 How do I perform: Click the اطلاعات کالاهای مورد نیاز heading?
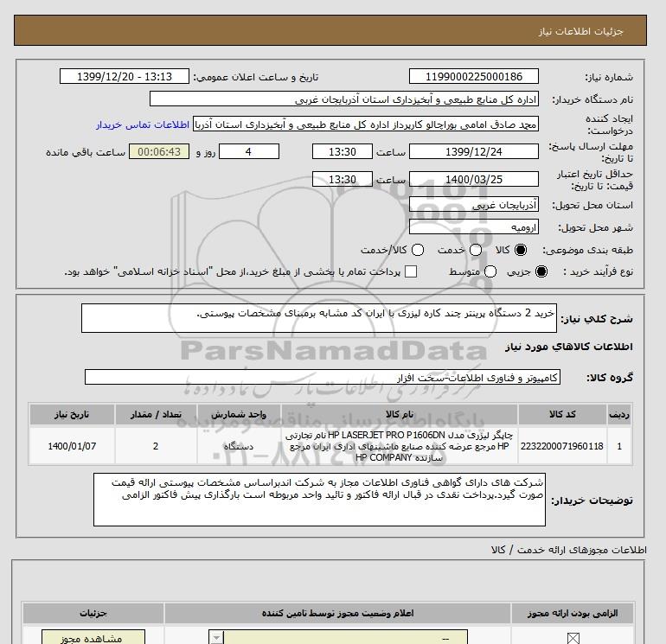[x=569, y=347]
